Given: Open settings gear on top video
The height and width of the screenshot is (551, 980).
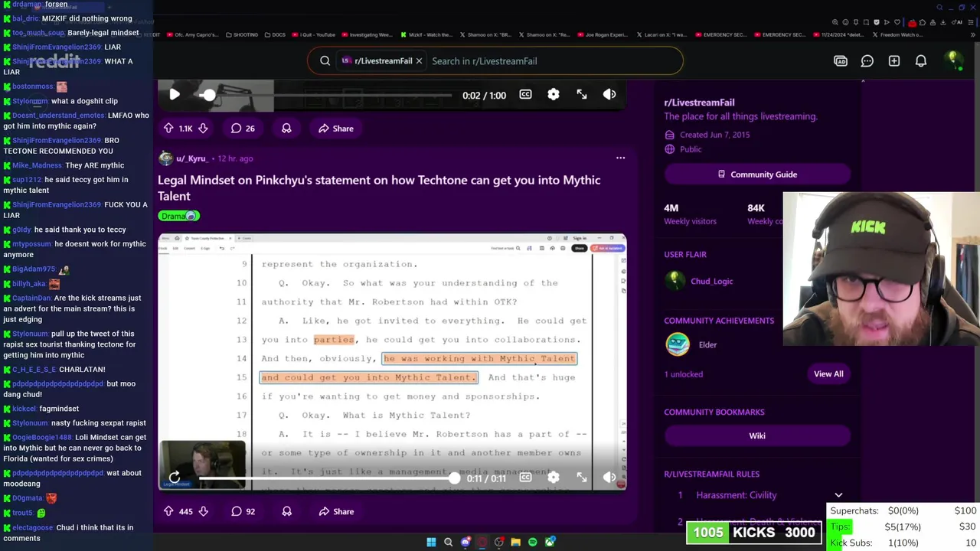Looking at the screenshot, I should click(554, 95).
